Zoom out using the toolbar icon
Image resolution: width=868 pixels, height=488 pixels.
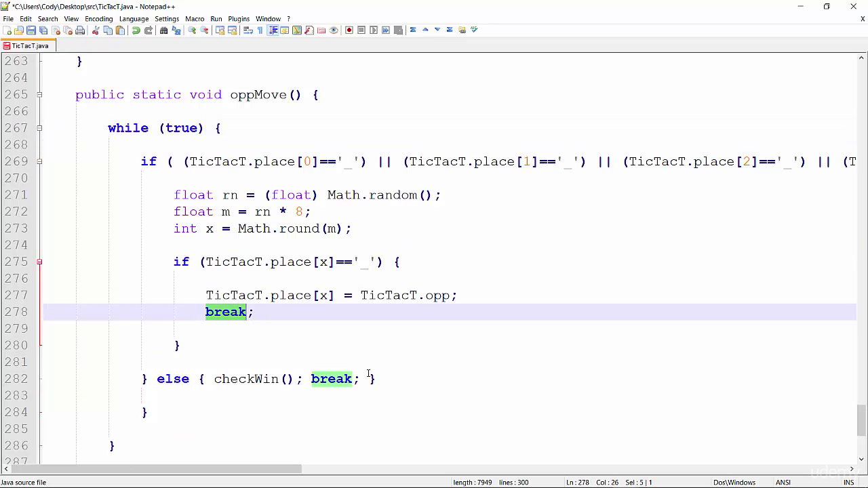(x=205, y=30)
